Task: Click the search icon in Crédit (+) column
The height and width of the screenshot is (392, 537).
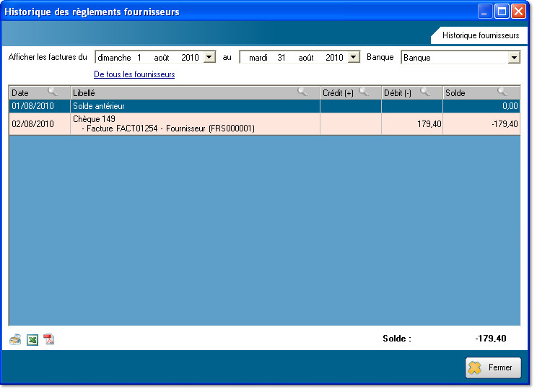Action: tap(364, 92)
